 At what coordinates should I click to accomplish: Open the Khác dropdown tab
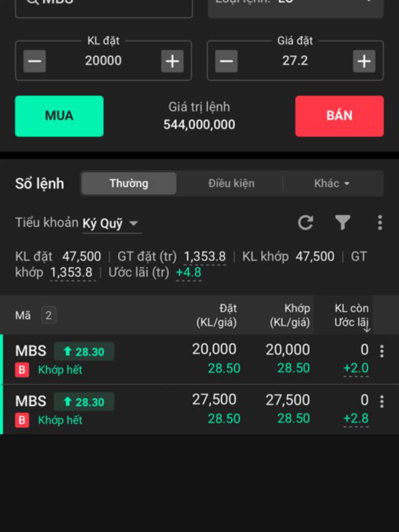331,184
